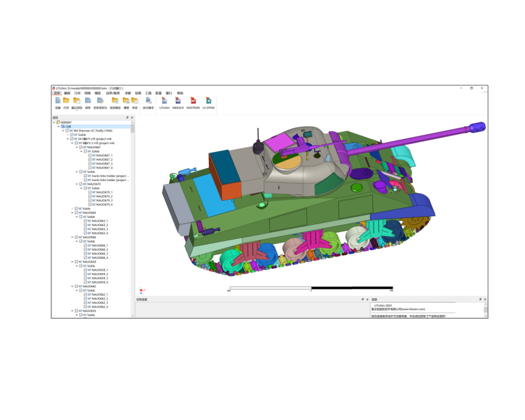Click the NASTRAN import icon
This screenshot has height=420, width=525.
(x=193, y=101)
